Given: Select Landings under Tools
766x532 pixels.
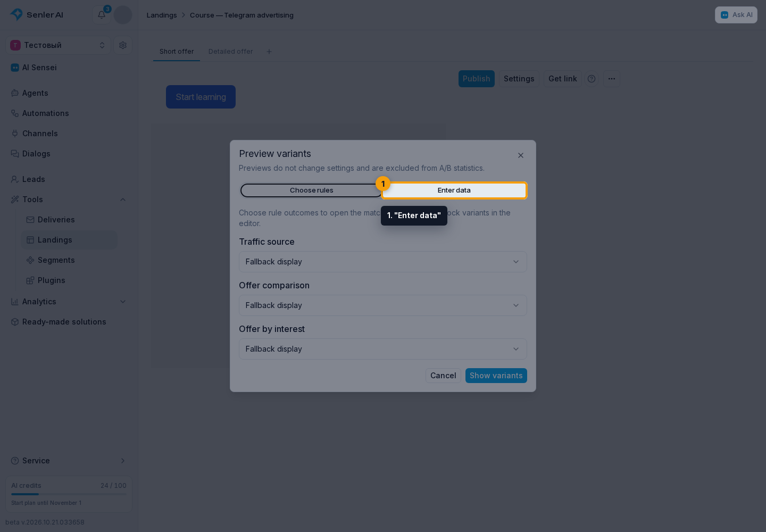Looking at the screenshot, I should 69,240.
